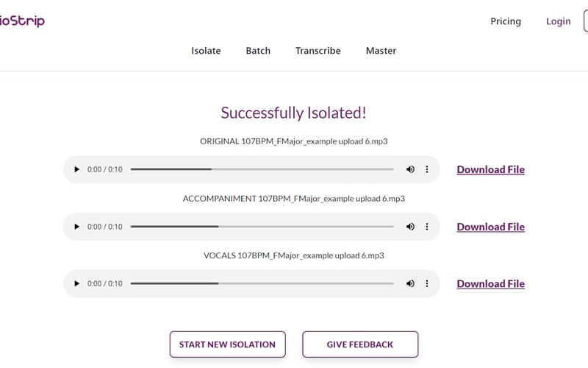The width and height of the screenshot is (588, 368).
Task: Play the ACCOMPANIMENT audio track
Action: [77, 227]
